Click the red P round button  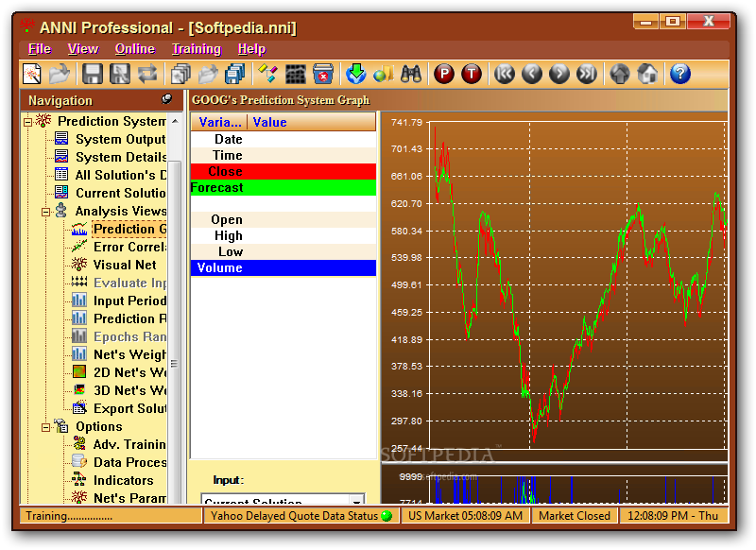[x=444, y=75]
